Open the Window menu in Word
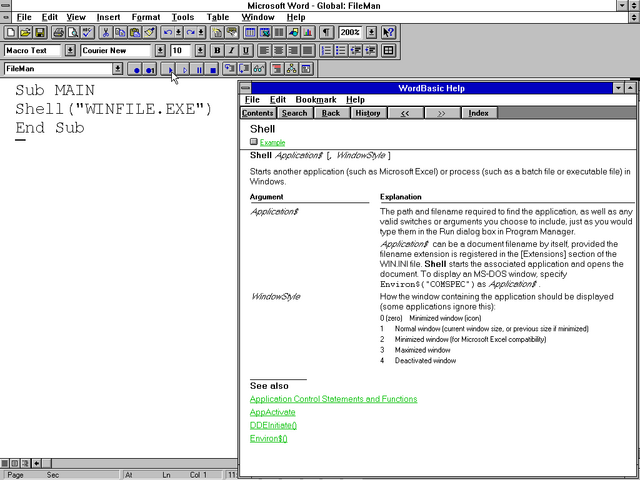 click(x=258, y=17)
